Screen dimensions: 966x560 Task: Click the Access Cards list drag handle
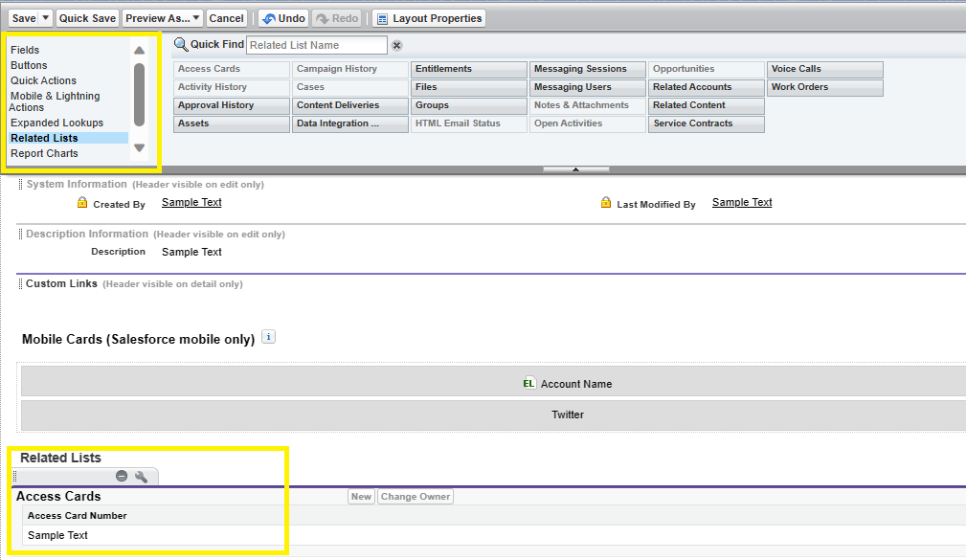[x=15, y=476]
